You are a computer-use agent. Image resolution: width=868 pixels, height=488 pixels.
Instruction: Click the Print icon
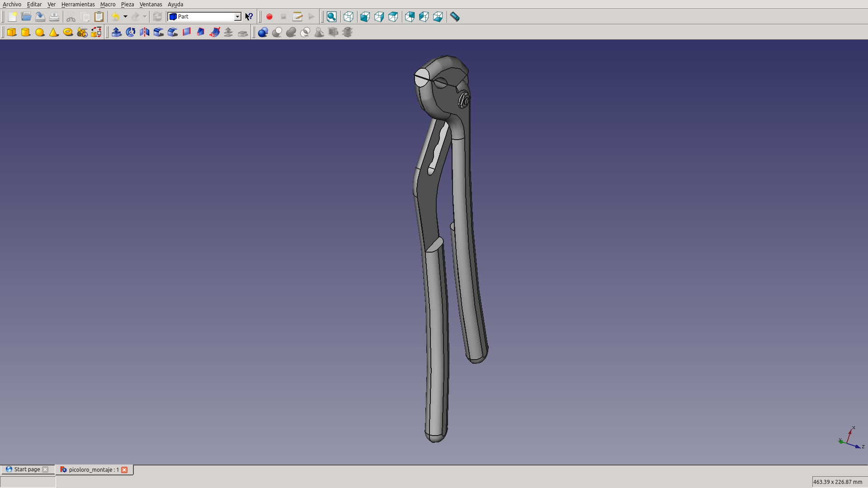point(54,17)
